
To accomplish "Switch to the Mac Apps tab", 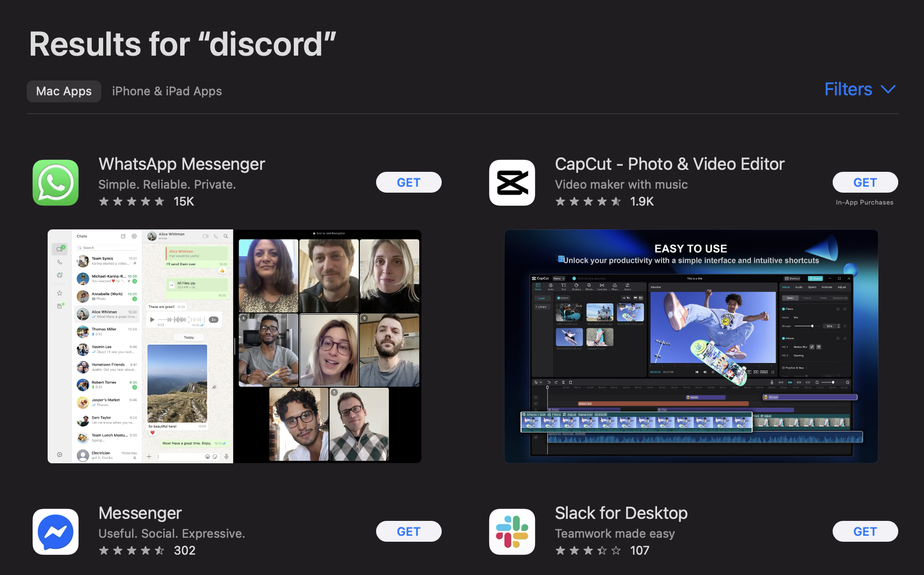I will pyautogui.click(x=64, y=91).
